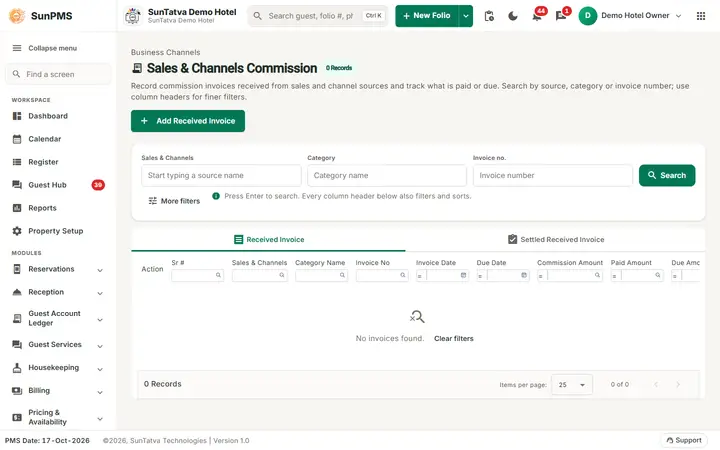Viewport: 720px width, 450px height.
Task: Open More filters
Action: coord(174,201)
